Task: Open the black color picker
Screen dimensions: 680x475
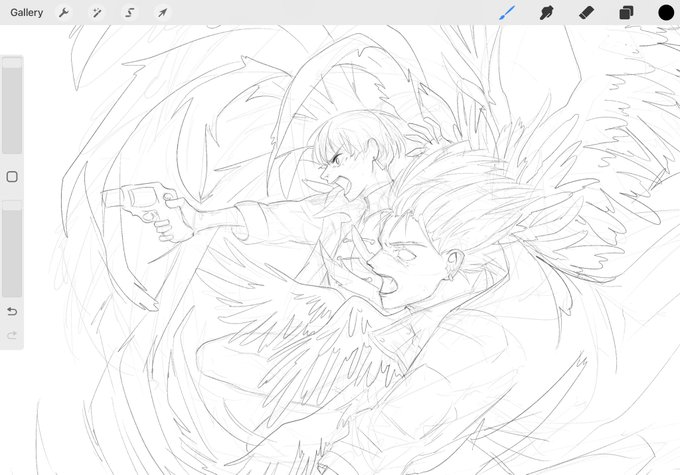Action: click(x=666, y=13)
